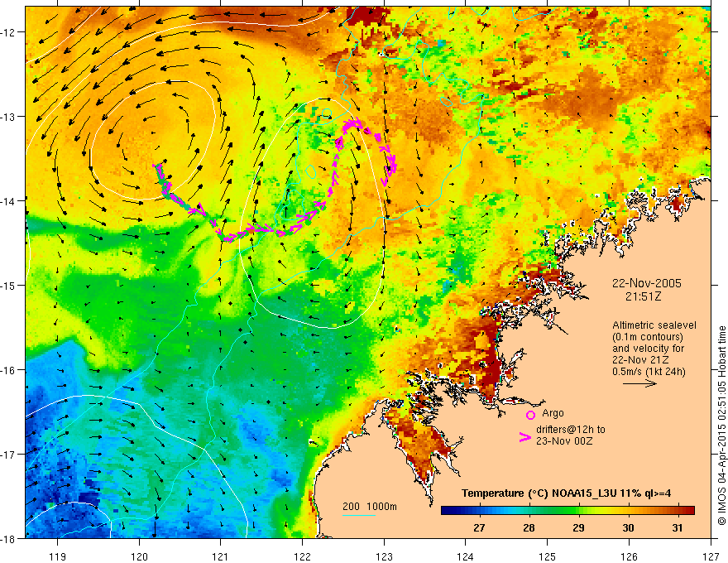Click the longitude axis label 126

[x=629, y=556]
